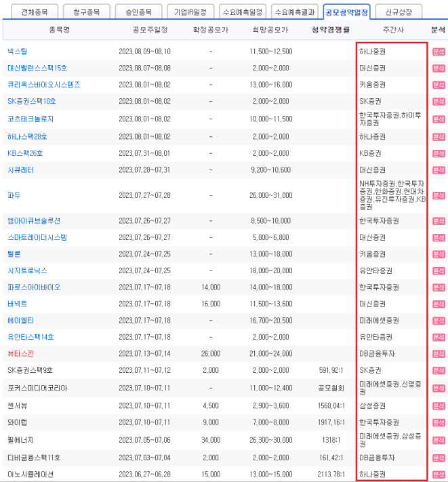Open the 유안타스팩14호 link

30,337
